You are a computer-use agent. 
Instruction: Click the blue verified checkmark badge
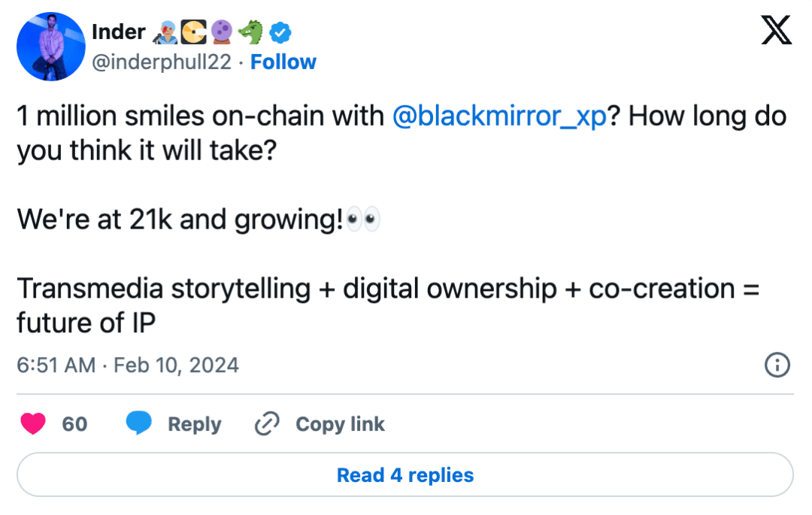[281, 32]
